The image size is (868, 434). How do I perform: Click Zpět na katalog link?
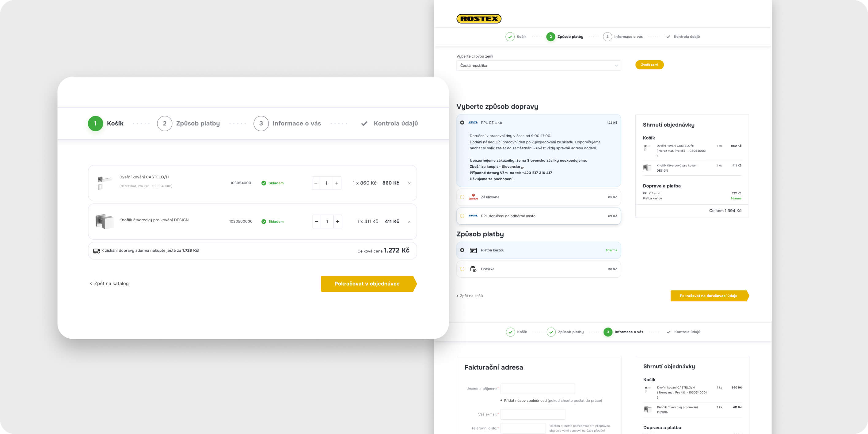109,284
